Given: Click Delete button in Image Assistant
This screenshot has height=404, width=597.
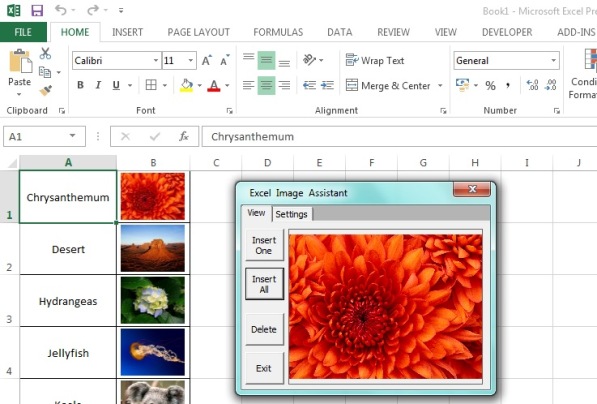Looking at the screenshot, I should pyautogui.click(x=264, y=329).
